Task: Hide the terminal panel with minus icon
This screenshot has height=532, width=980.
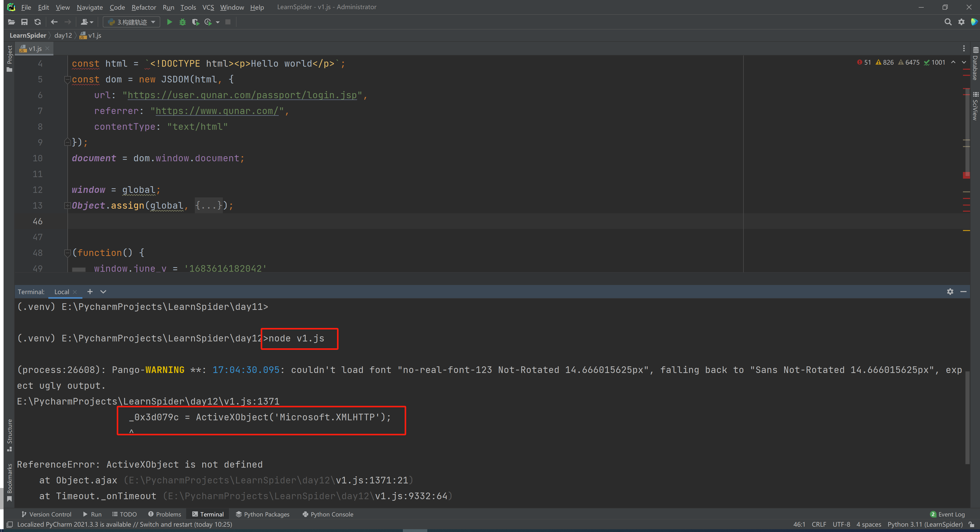Action: click(x=963, y=292)
